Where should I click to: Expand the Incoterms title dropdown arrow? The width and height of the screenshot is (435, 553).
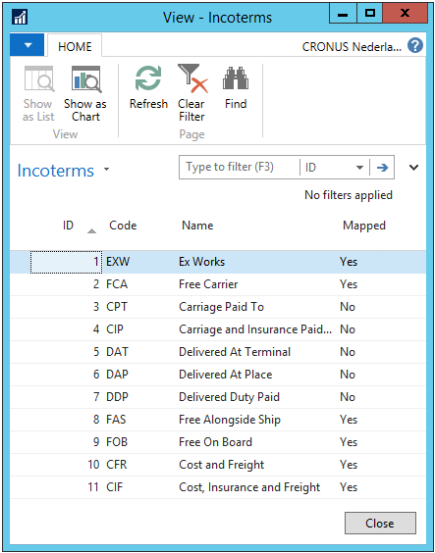click(107, 169)
